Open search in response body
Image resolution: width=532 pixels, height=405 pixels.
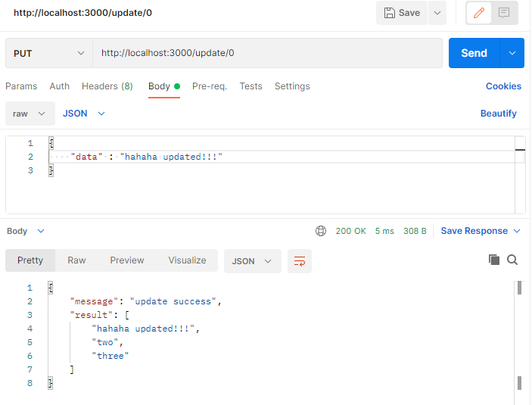pos(512,260)
